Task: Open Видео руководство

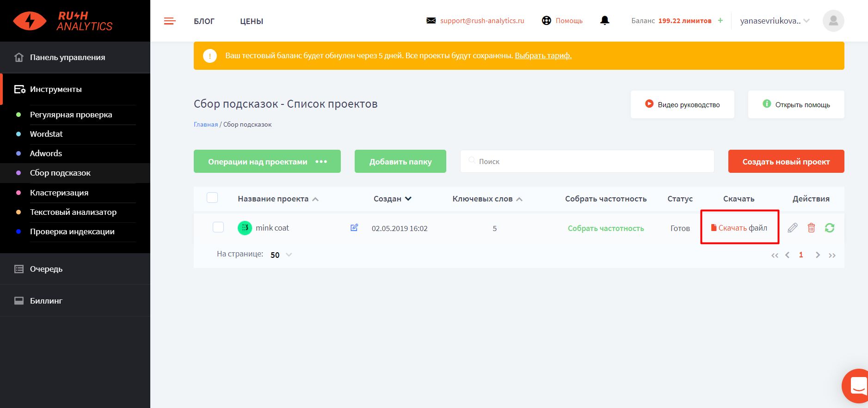Action: 683,104
